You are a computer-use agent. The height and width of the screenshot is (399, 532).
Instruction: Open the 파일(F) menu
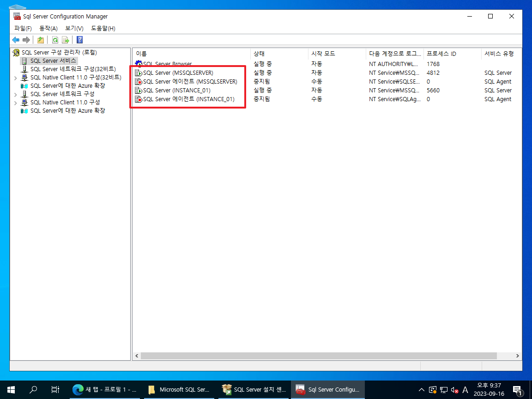click(x=23, y=29)
